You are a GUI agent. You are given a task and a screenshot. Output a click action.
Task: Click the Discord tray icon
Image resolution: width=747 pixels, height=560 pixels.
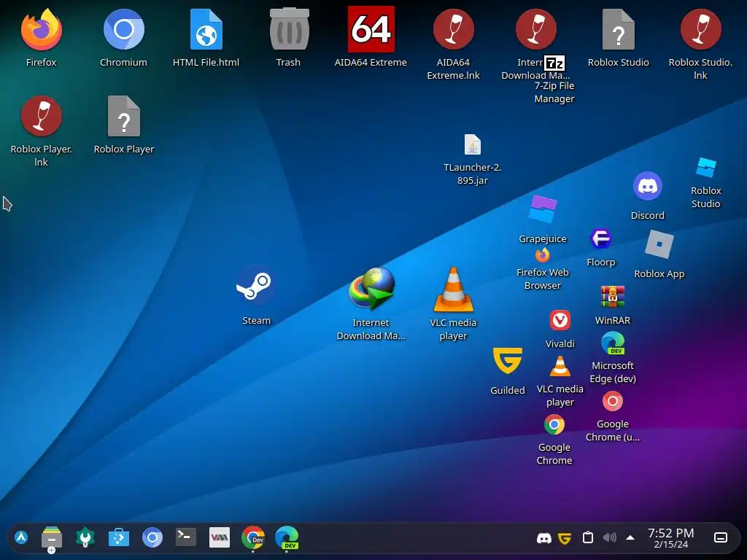[x=544, y=538]
